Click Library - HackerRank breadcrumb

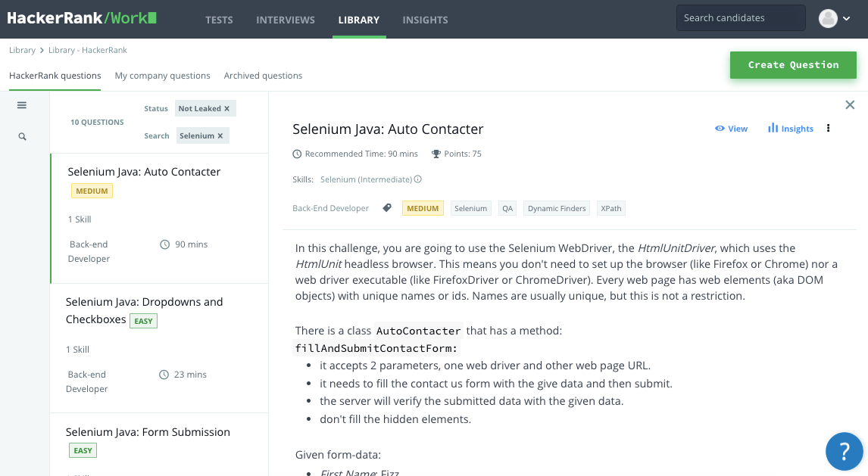tap(87, 50)
